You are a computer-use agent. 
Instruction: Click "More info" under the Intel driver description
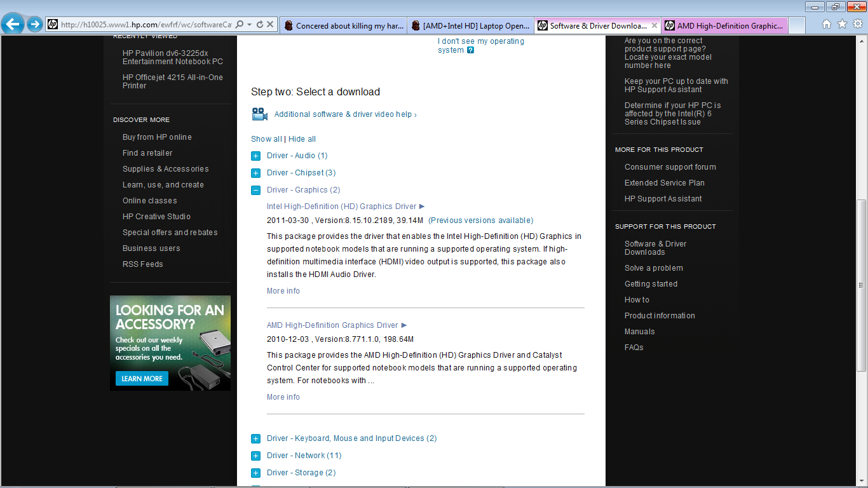pyautogui.click(x=283, y=291)
